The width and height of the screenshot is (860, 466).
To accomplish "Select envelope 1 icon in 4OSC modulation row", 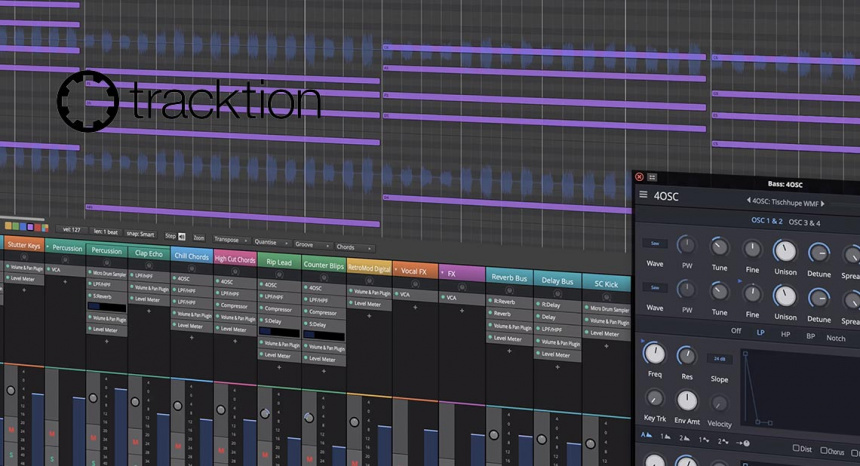I will click(665, 437).
